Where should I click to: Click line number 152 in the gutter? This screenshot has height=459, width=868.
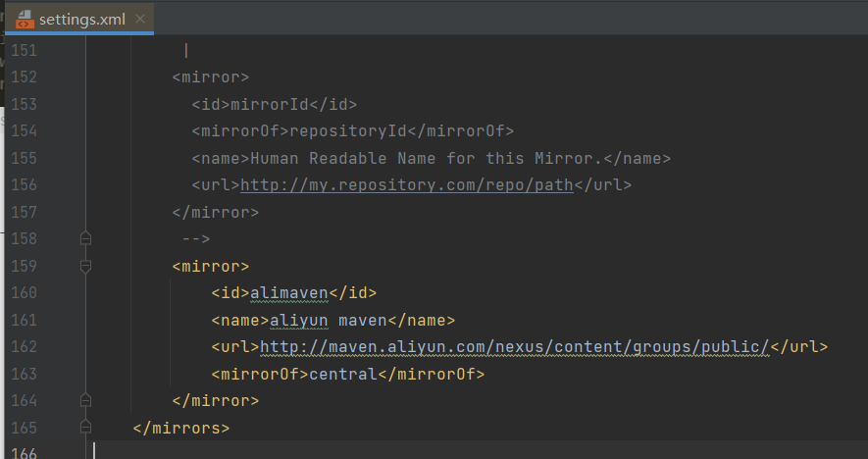[x=24, y=76]
